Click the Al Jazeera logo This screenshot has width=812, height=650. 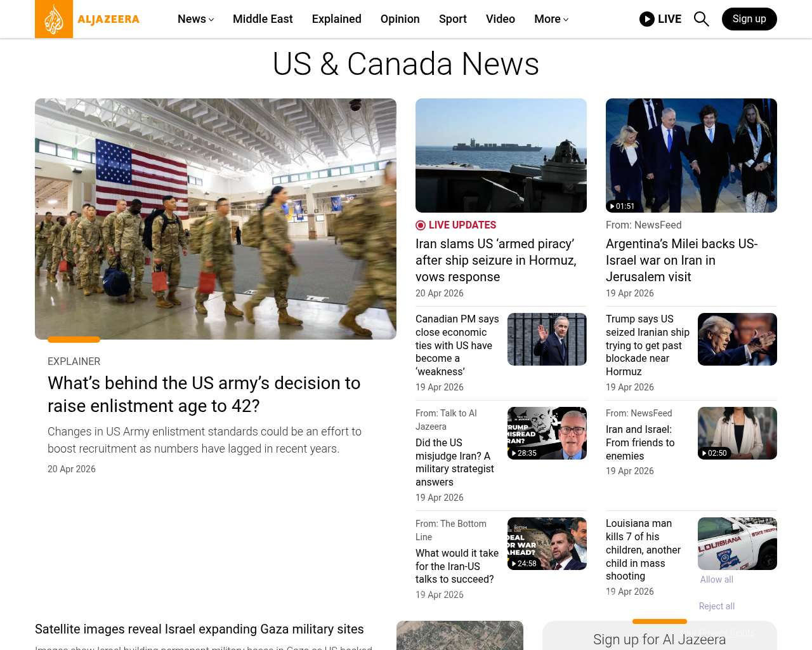click(x=88, y=19)
